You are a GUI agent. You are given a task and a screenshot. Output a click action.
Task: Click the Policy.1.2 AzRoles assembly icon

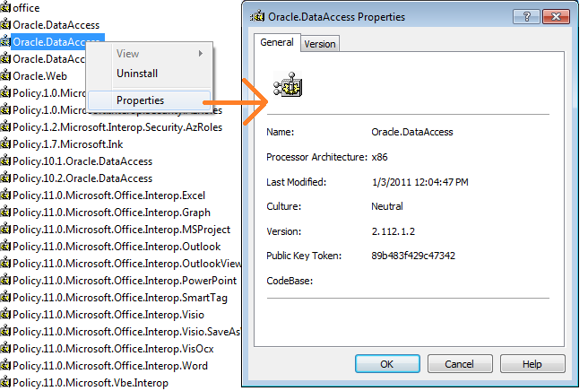coord(5,127)
